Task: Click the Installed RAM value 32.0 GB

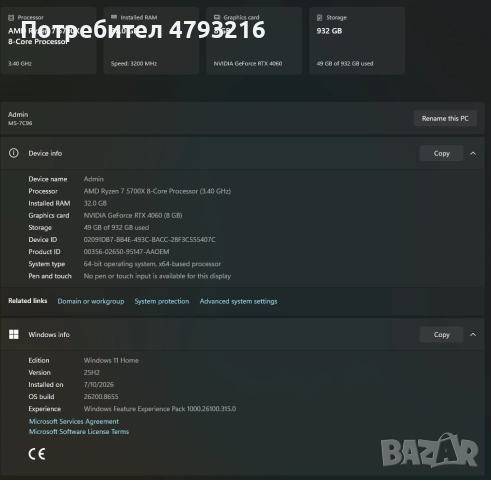Action: coord(95,203)
